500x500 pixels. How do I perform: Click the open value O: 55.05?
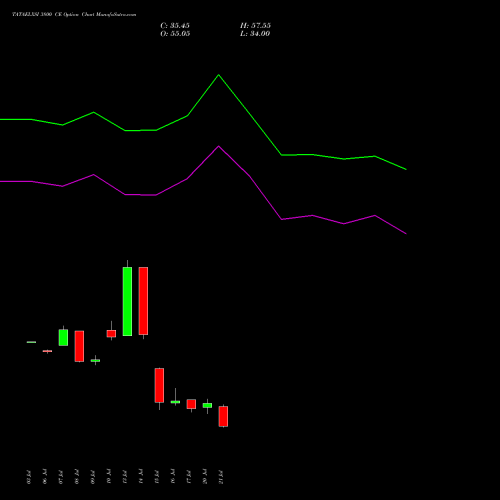(175, 34)
